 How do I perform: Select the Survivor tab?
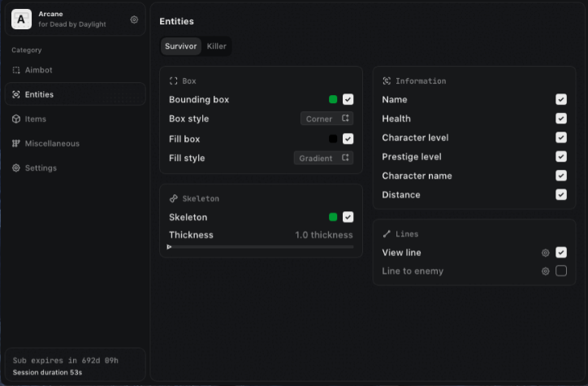[180, 47]
